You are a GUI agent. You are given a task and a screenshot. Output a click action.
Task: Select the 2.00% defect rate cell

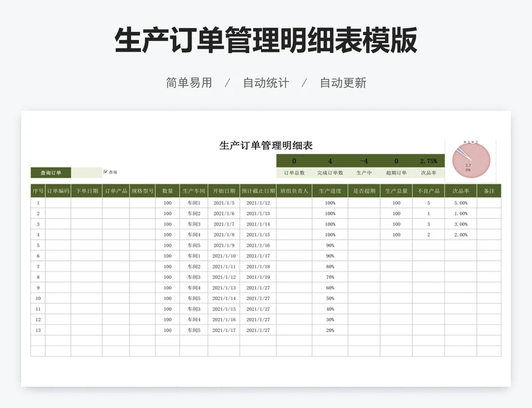pyautogui.click(x=461, y=234)
